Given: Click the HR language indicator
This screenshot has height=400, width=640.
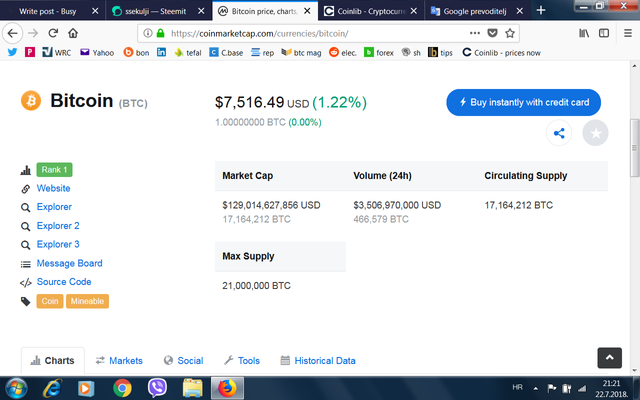Looking at the screenshot, I should coord(517,387).
